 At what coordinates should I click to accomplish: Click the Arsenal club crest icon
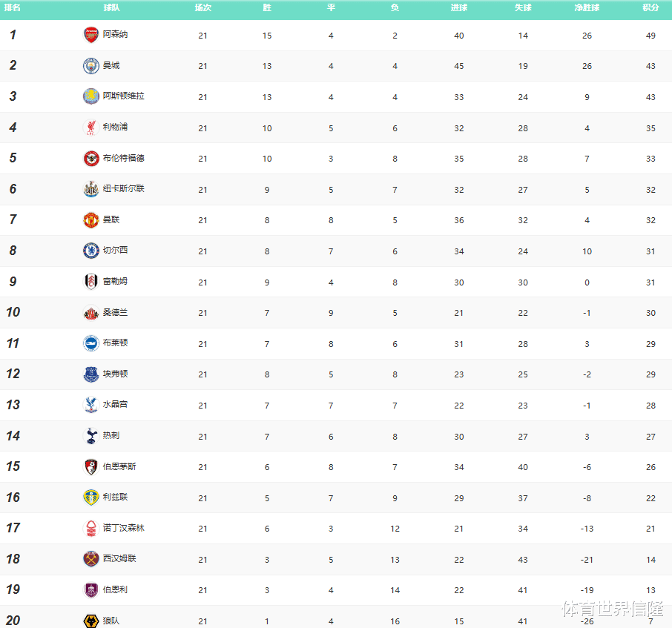pos(90,35)
